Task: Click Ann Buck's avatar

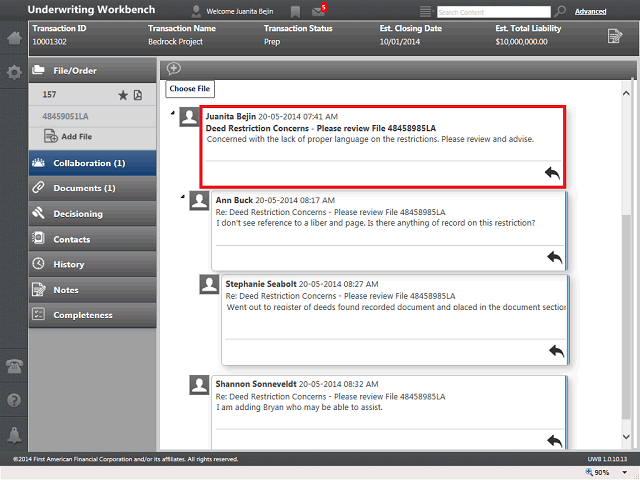Action: coord(199,201)
